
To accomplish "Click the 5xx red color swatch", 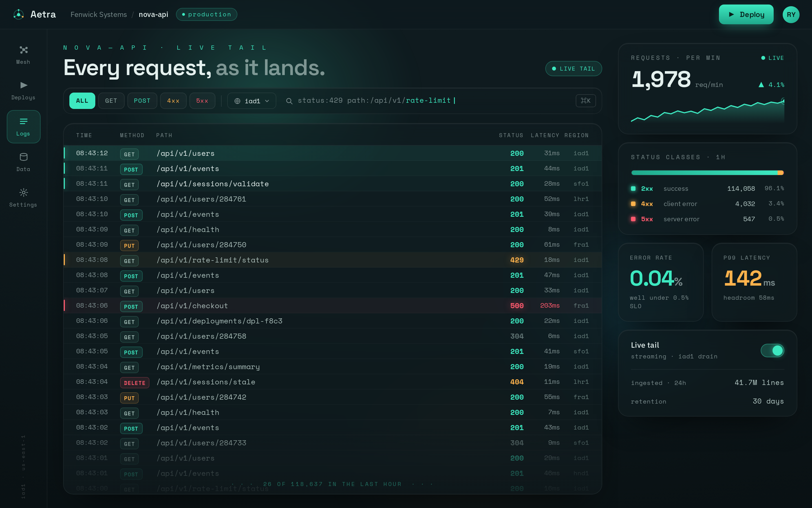I will pos(633,219).
